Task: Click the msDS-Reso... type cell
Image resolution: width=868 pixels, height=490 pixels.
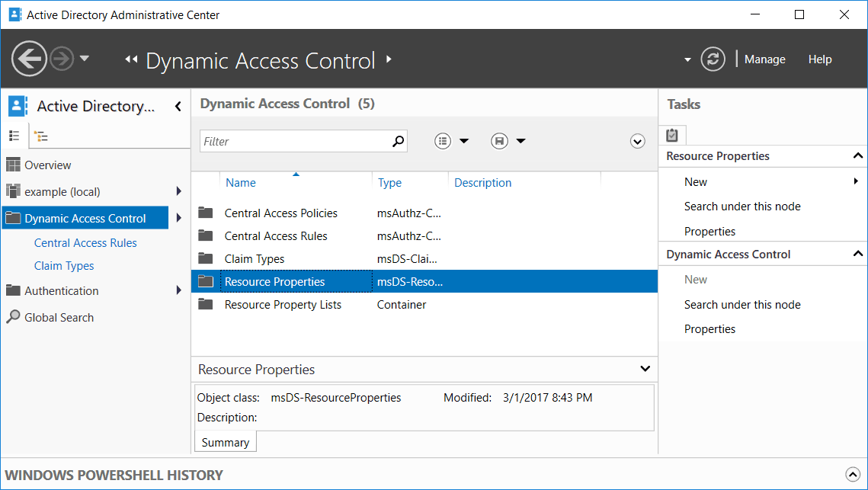Action: 410,282
